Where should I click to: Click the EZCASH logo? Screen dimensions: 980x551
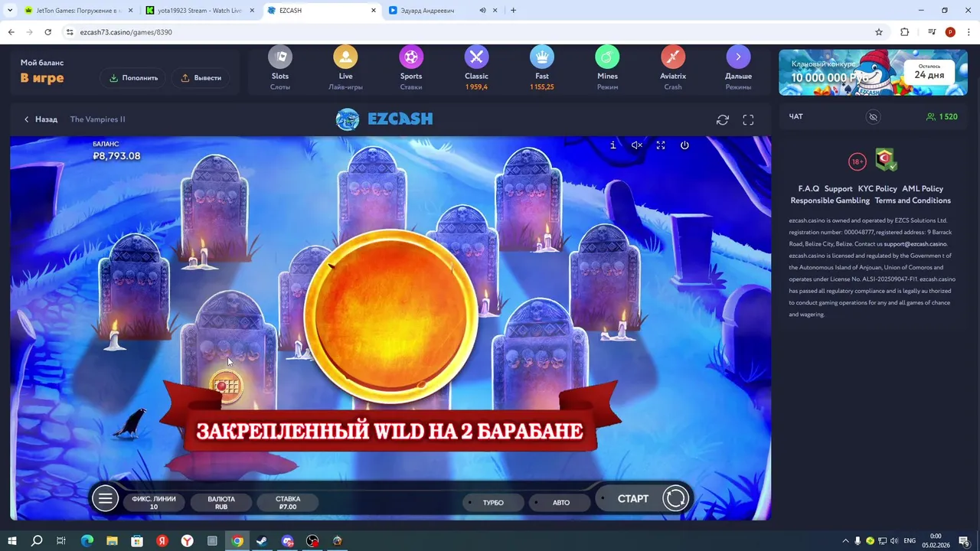(384, 119)
